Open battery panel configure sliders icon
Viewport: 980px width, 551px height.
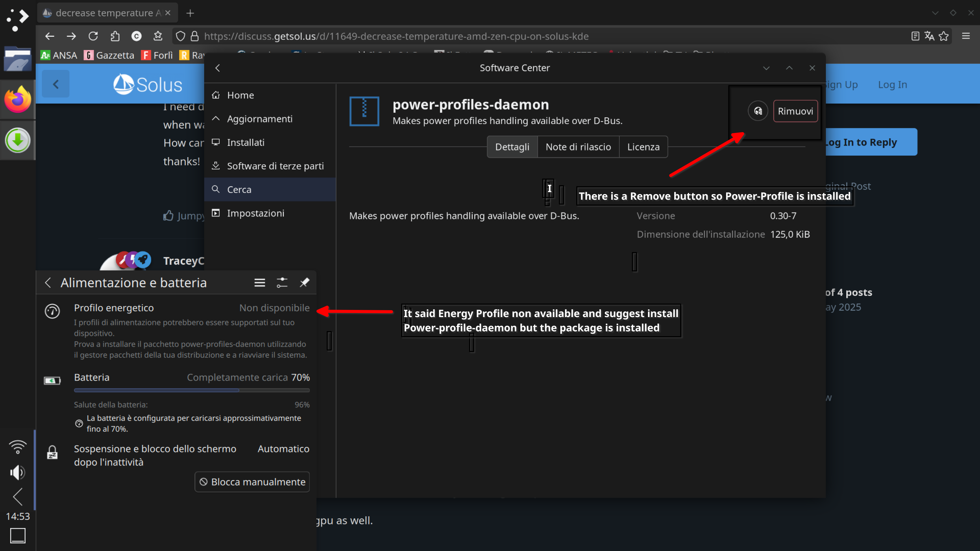282,283
